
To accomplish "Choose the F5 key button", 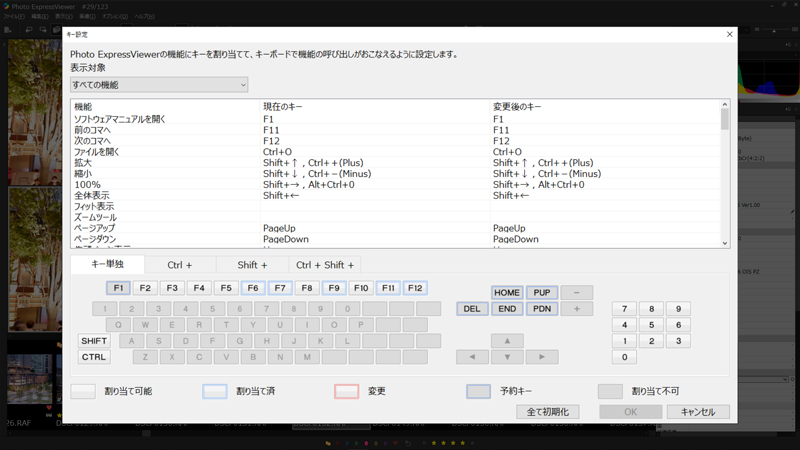I will pos(226,288).
